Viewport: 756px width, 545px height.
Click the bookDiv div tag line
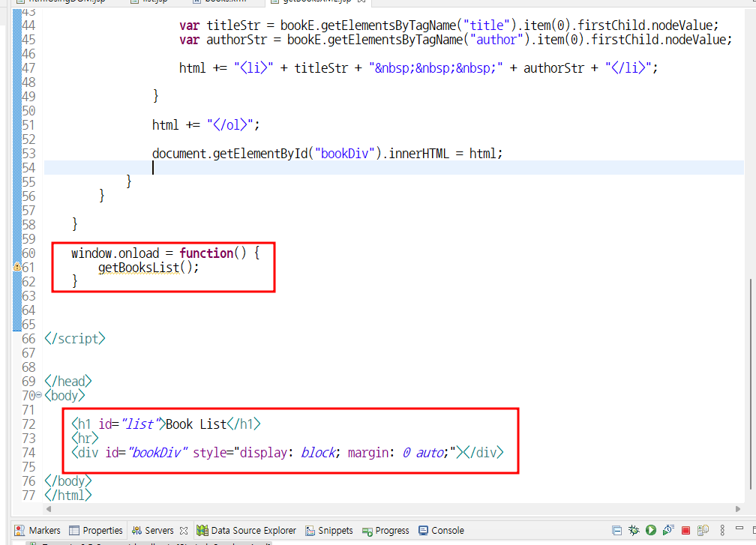287,453
